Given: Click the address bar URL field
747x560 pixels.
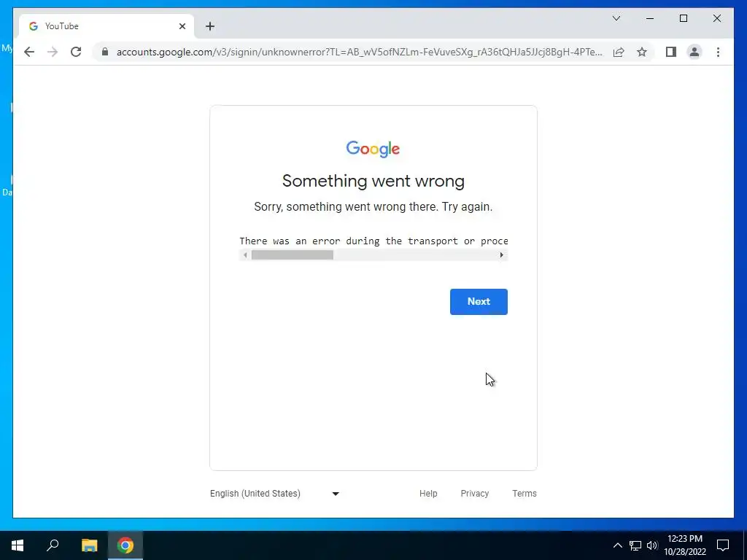Looking at the screenshot, I should [x=359, y=52].
